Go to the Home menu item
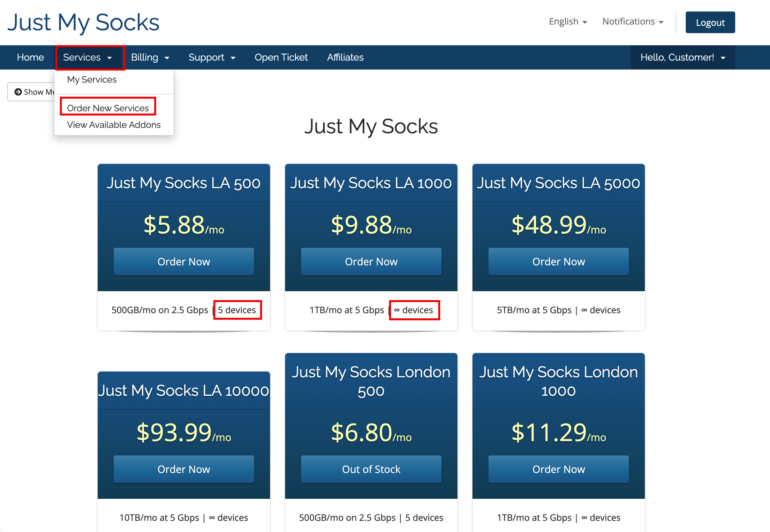This screenshot has width=770, height=532. click(30, 57)
